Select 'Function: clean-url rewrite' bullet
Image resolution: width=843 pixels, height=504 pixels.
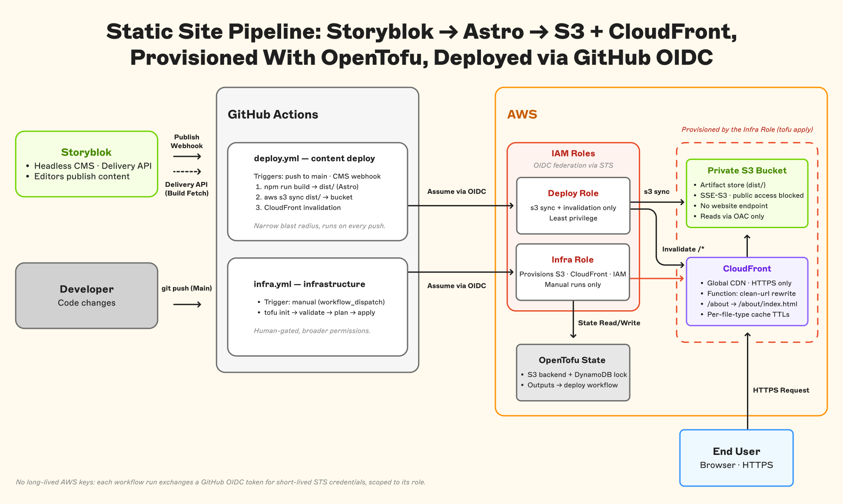[751, 294]
